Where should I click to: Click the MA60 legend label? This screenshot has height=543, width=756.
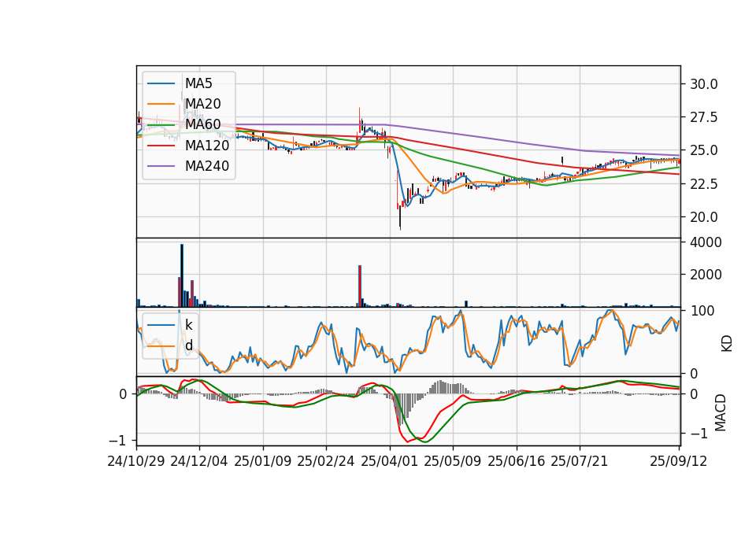pos(202,124)
